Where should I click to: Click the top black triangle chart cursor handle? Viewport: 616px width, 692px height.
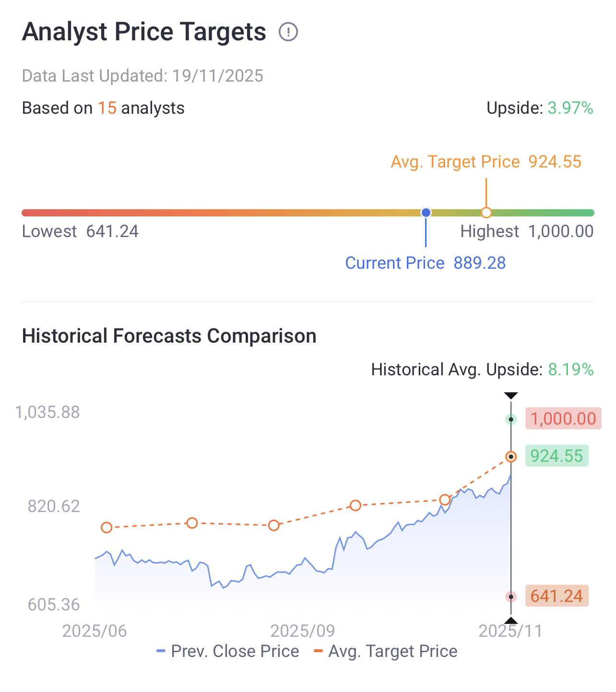point(511,396)
